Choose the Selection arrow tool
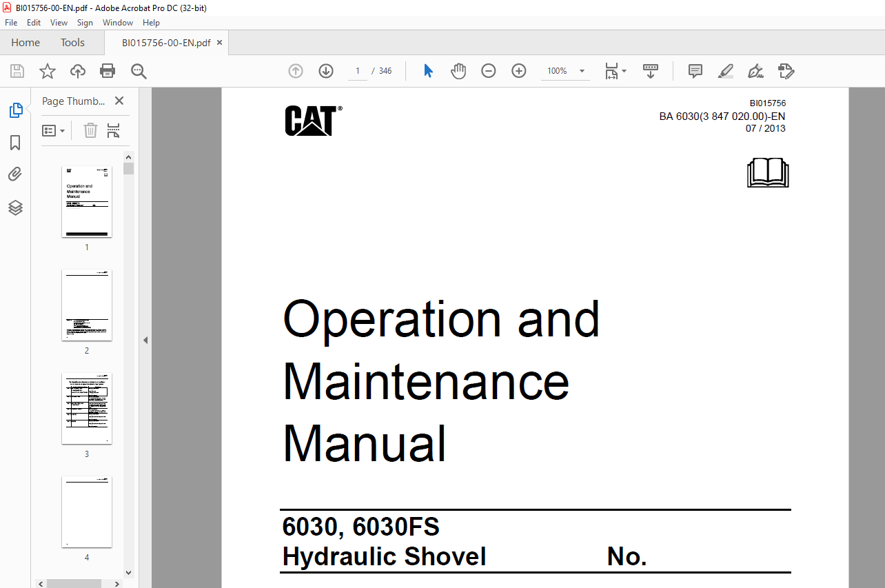Image resolution: width=885 pixels, height=588 pixels. tap(428, 71)
